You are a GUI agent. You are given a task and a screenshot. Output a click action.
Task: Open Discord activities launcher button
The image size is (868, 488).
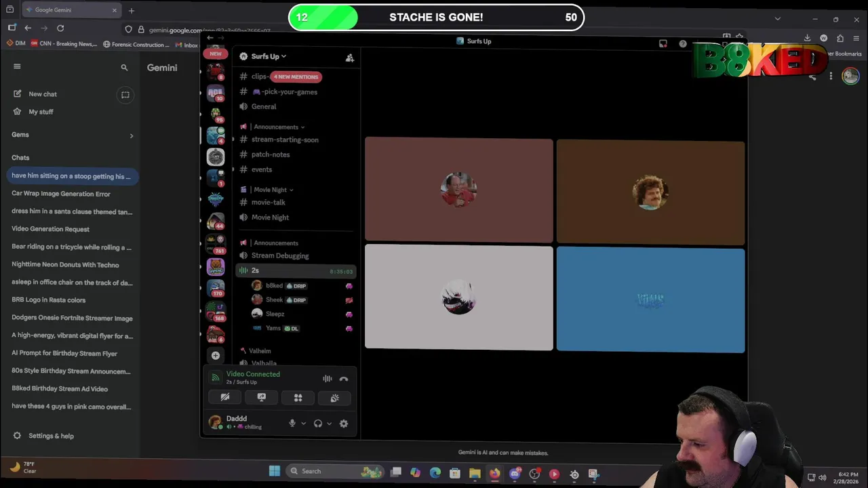tap(298, 398)
